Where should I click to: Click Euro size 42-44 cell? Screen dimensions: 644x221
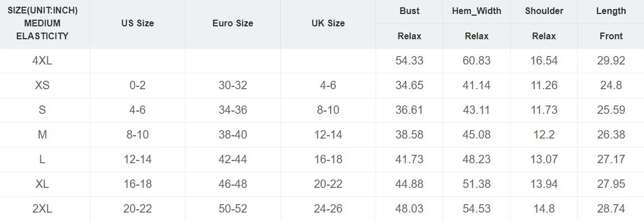point(233,159)
